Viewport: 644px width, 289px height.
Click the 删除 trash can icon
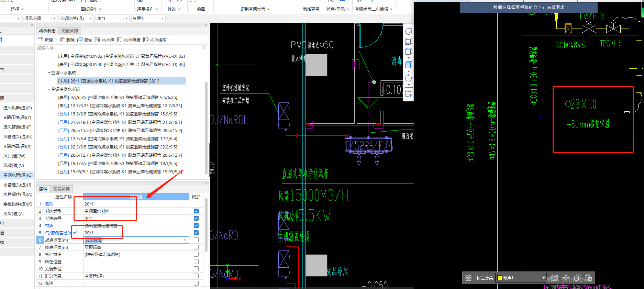[62, 40]
